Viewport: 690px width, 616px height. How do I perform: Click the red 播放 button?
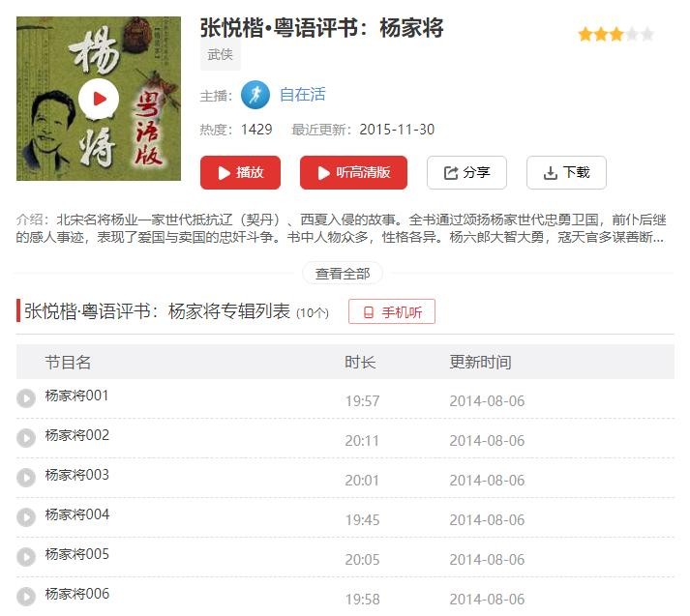point(239,173)
